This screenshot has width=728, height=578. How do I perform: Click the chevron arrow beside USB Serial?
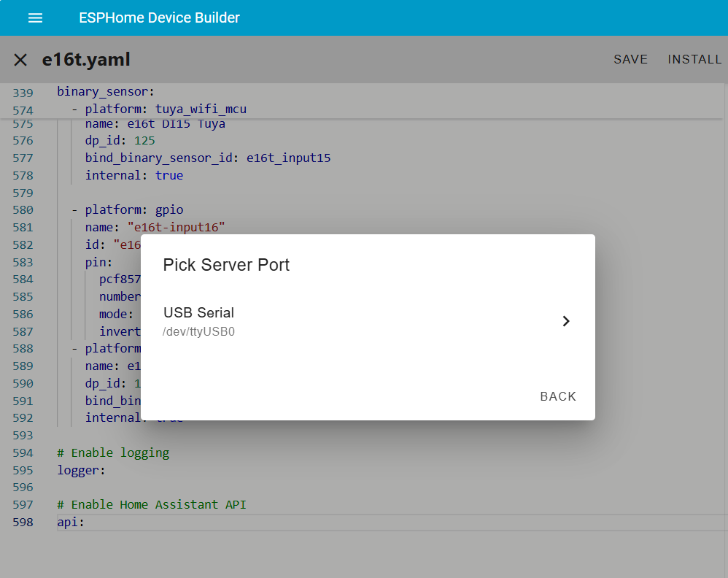pos(565,321)
